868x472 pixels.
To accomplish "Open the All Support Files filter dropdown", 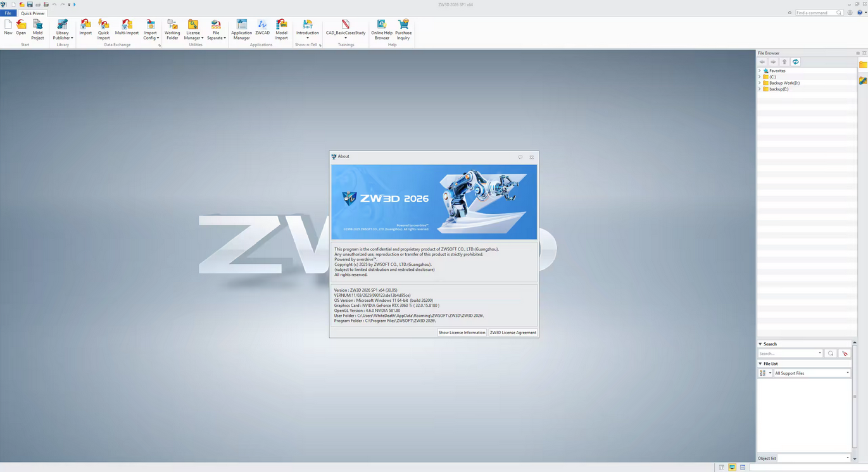I will click(x=812, y=373).
